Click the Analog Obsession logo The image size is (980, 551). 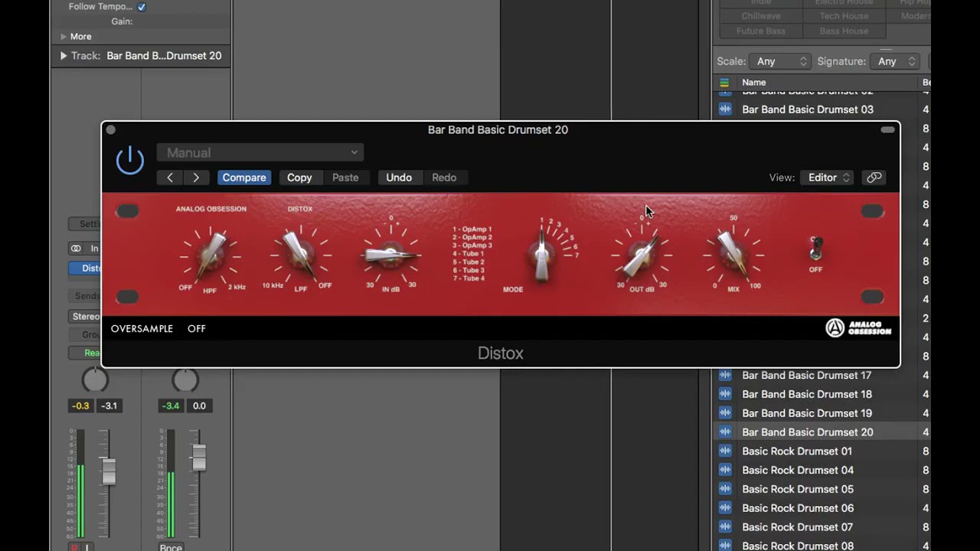[x=858, y=328]
